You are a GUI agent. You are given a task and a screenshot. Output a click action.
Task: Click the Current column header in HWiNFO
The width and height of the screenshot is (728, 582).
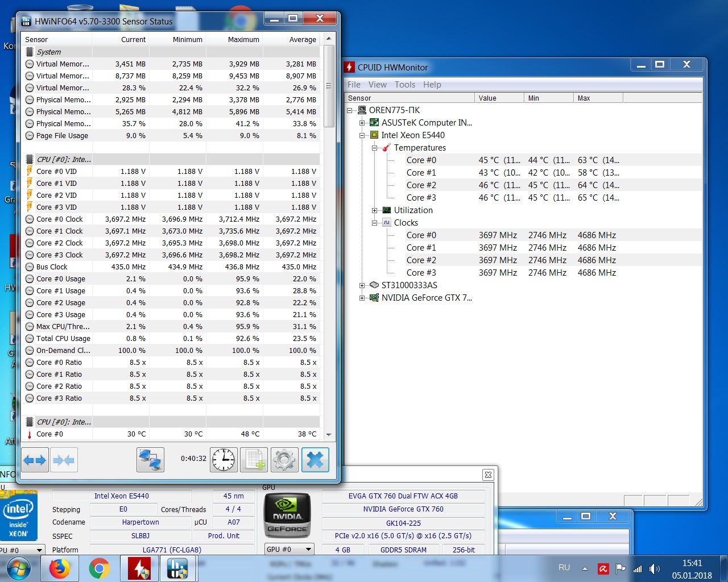121,40
